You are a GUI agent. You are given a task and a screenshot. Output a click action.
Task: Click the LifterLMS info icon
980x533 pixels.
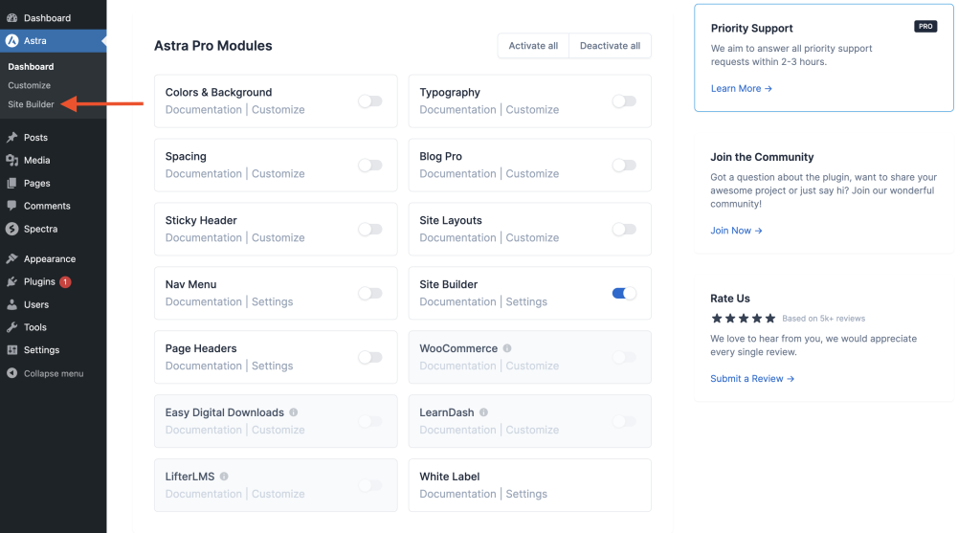[224, 477]
